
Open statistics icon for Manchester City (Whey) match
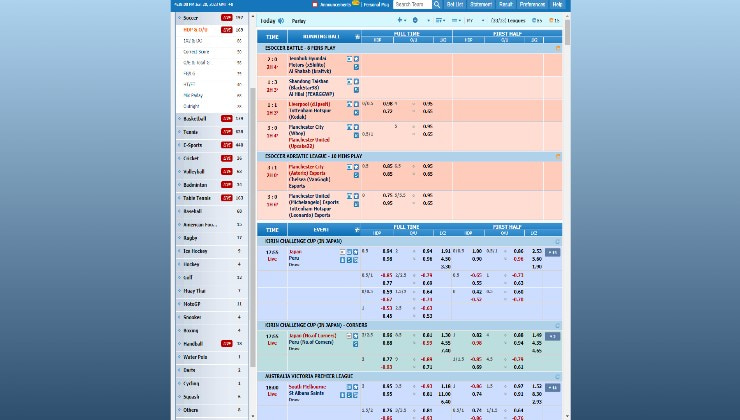pos(356,135)
